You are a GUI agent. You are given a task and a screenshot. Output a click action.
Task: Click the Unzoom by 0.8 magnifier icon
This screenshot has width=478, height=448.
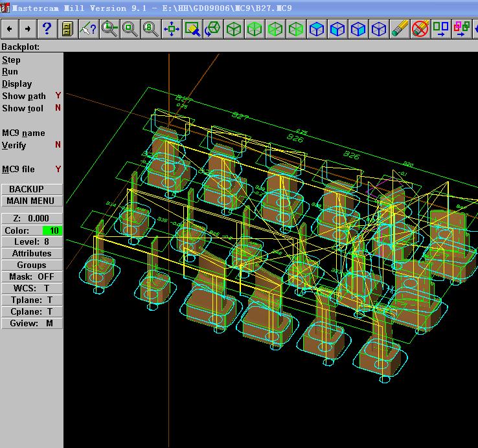click(x=151, y=28)
